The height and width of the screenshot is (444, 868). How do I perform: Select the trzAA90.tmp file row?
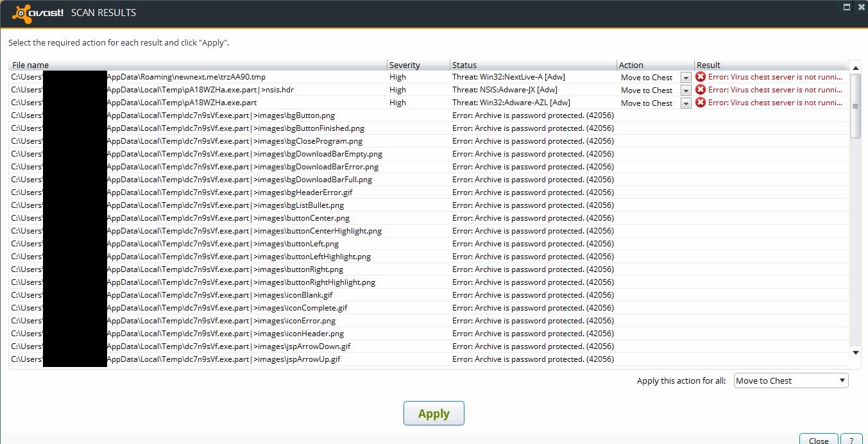(x=429, y=77)
